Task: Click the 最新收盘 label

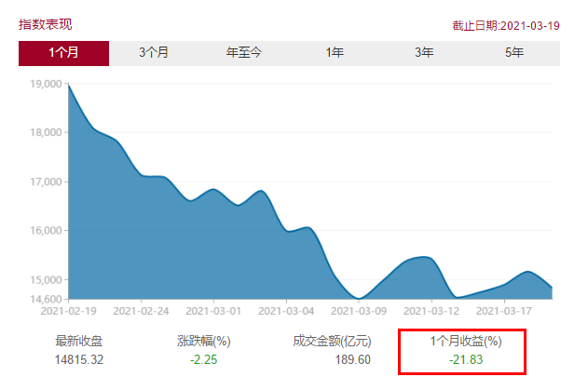Action: click(x=79, y=341)
